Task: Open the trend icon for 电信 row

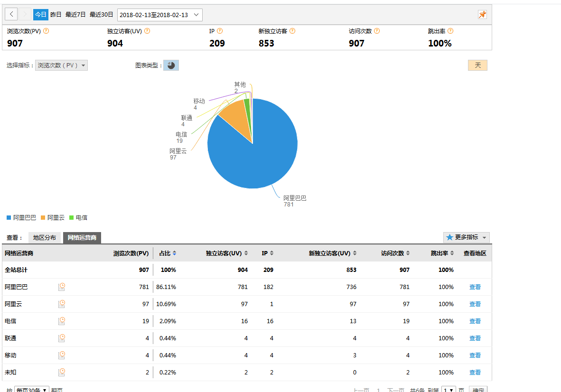Action: click(62, 321)
